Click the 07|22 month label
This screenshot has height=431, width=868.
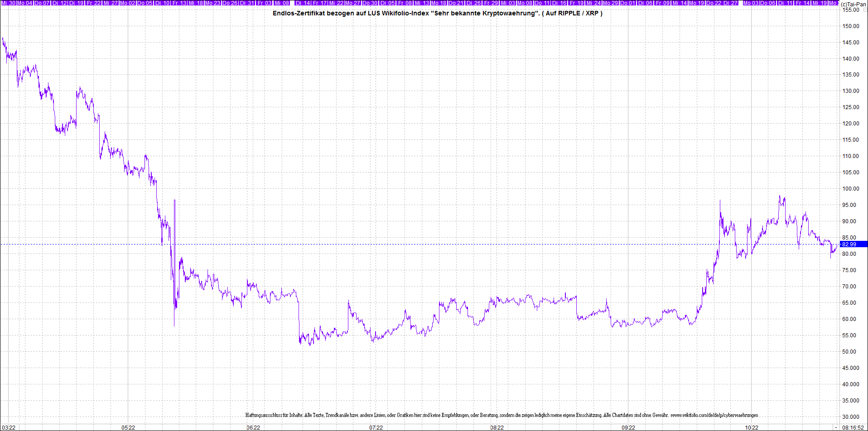tap(376, 427)
